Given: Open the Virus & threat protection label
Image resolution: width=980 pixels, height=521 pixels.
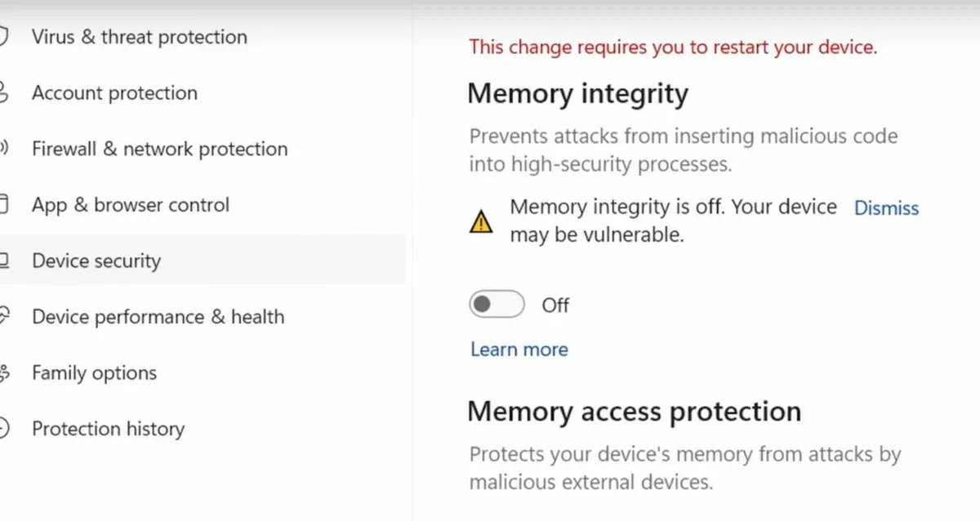Looking at the screenshot, I should (x=140, y=37).
